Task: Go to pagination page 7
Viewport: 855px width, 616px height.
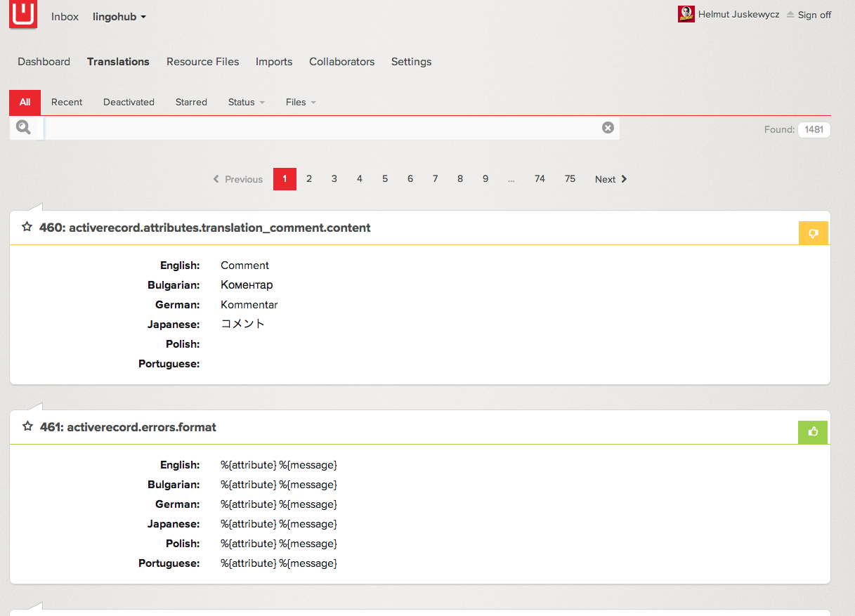Action: click(436, 179)
